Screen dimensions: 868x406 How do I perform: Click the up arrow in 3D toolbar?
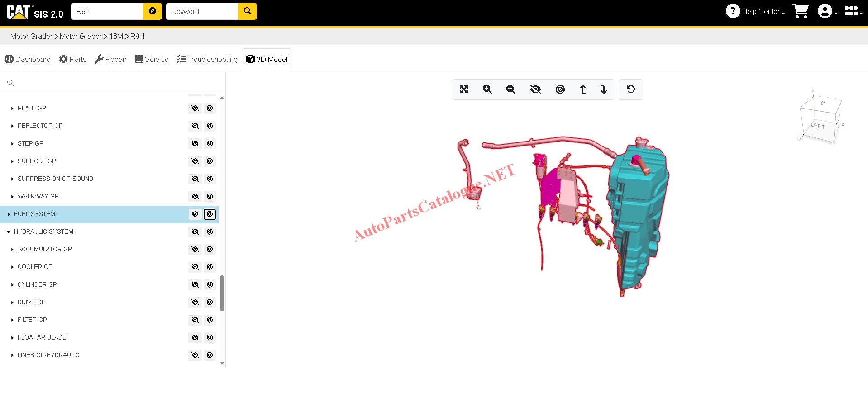tap(583, 90)
